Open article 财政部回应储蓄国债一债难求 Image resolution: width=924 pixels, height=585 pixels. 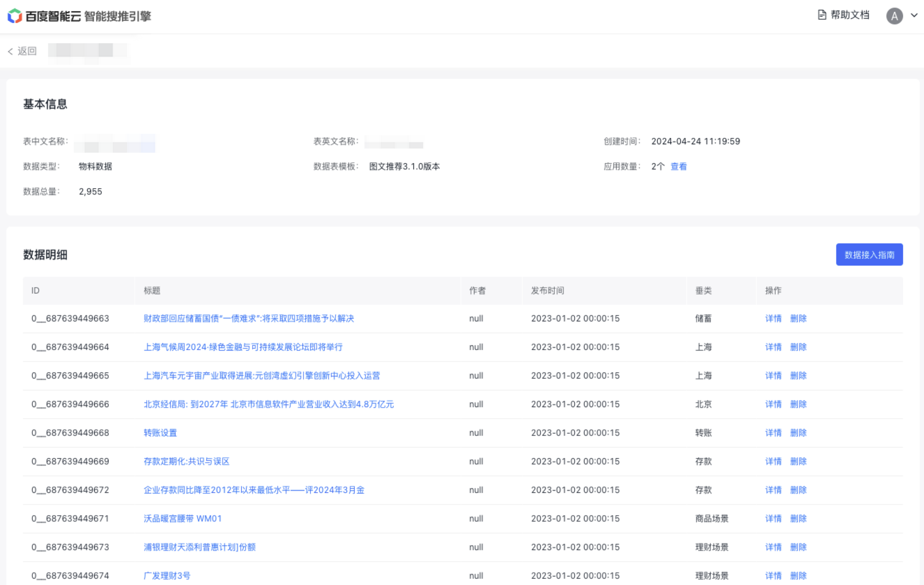pyautogui.click(x=249, y=318)
